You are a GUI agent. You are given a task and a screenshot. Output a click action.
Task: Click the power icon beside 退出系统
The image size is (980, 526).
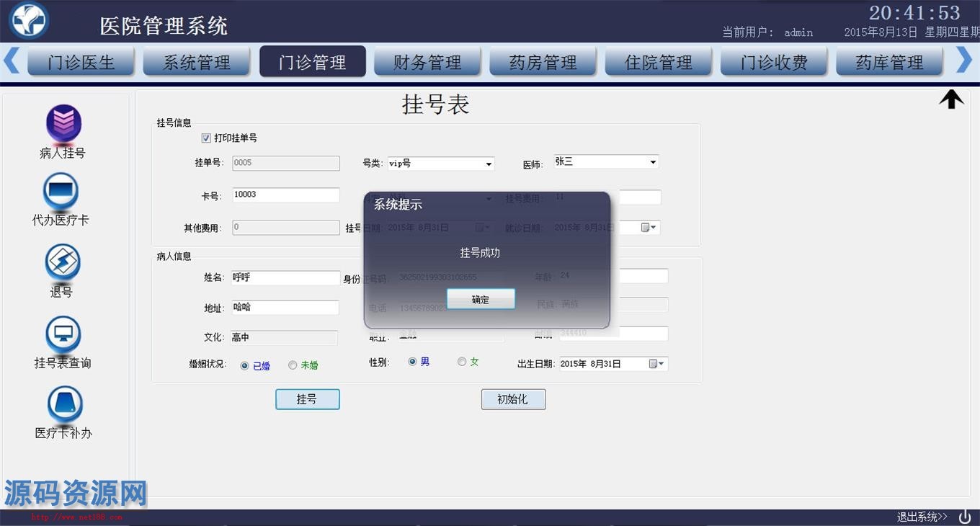(965, 517)
